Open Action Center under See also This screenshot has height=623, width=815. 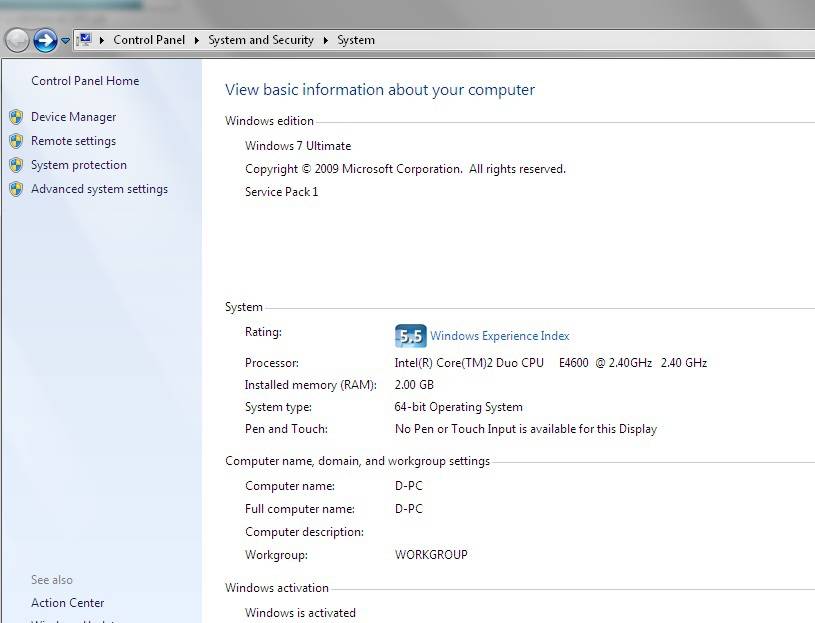pyautogui.click(x=68, y=603)
